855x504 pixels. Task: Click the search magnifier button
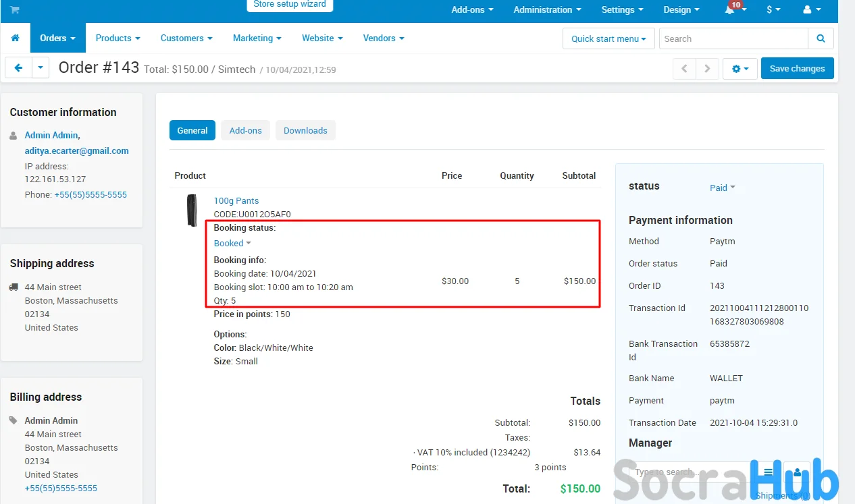pyautogui.click(x=821, y=38)
